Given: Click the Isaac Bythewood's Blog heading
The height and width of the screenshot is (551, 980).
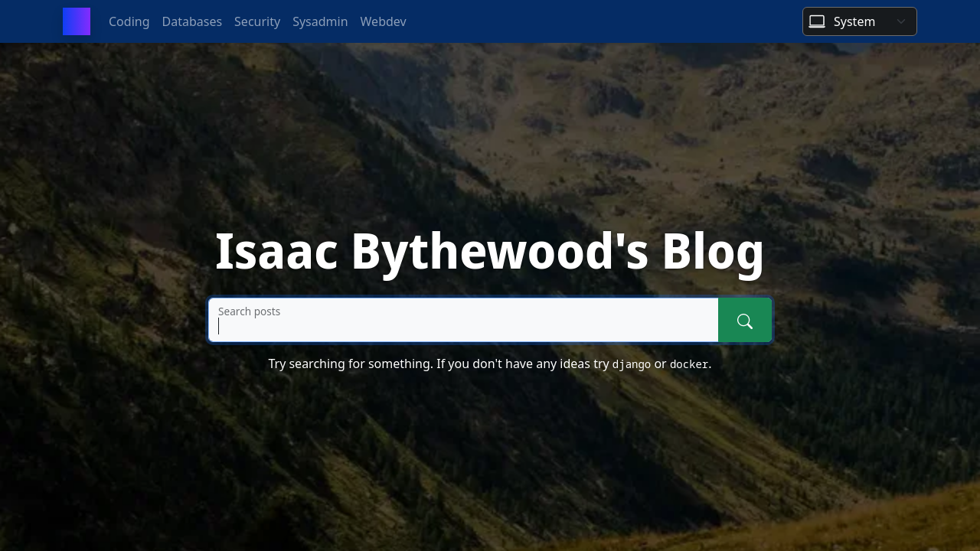Looking at the screenshot, I should click(x=489, y=251).
